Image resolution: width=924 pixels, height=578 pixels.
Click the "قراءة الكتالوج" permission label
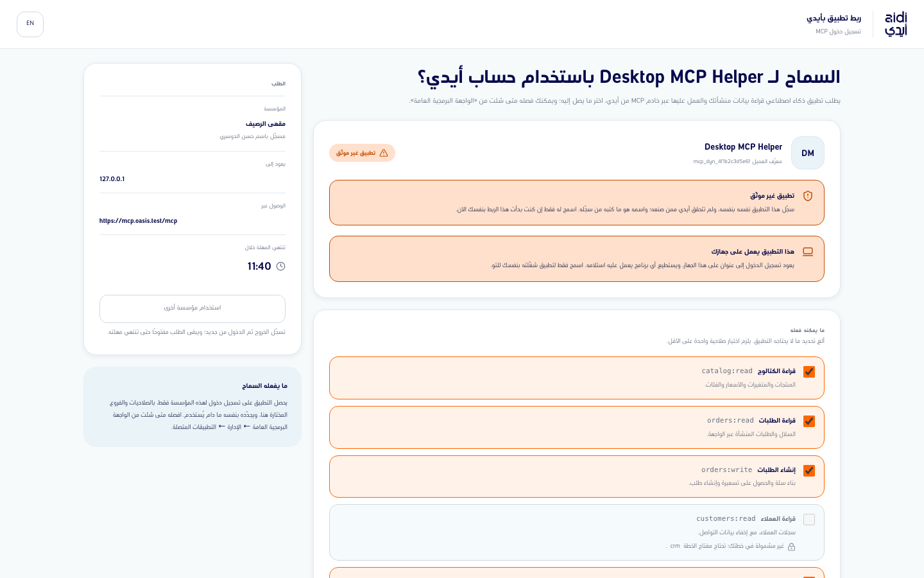click(x=776, y=371)
